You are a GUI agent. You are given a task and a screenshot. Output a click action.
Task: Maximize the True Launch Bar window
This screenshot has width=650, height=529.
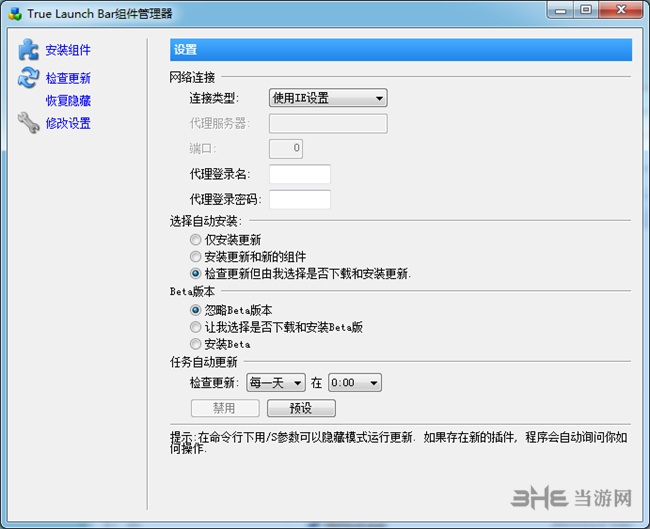pyautogui.click(x=586, y=10)
